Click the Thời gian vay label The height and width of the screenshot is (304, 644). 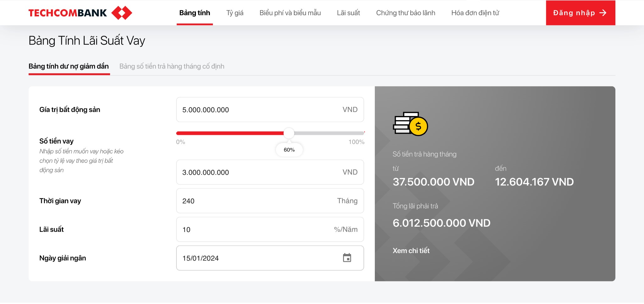(60, 201)
